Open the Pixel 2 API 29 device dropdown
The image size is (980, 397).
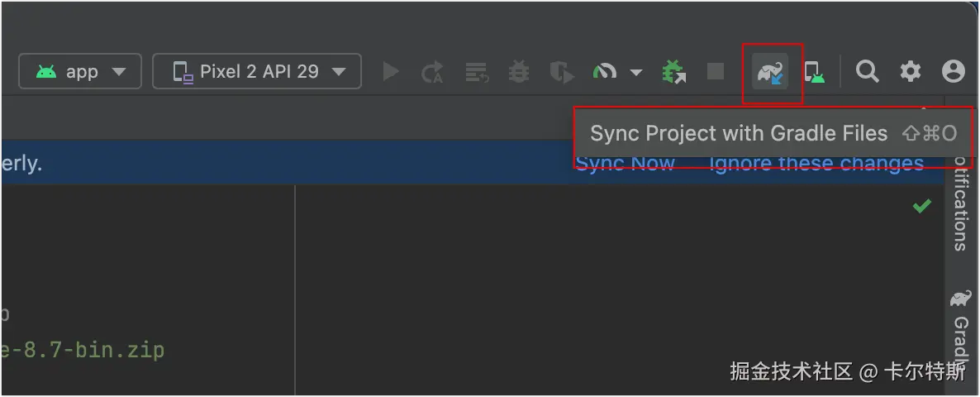pos(257,72)
